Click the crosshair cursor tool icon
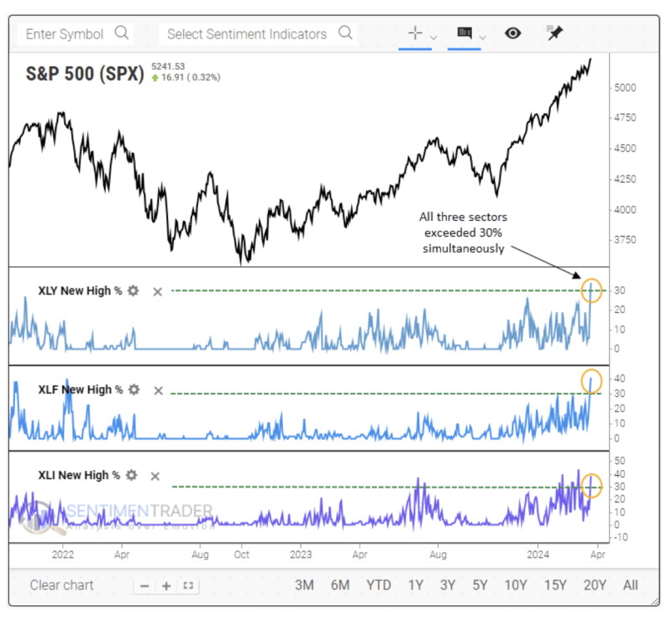 pyautogui.click(x=415, y=34)
